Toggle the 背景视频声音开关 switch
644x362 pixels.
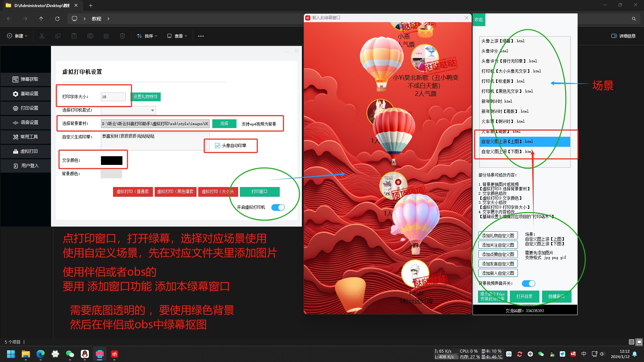529,284
